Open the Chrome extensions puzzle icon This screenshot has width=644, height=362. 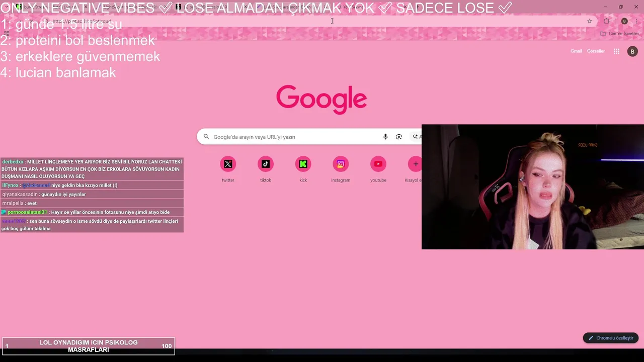point(607,21)
